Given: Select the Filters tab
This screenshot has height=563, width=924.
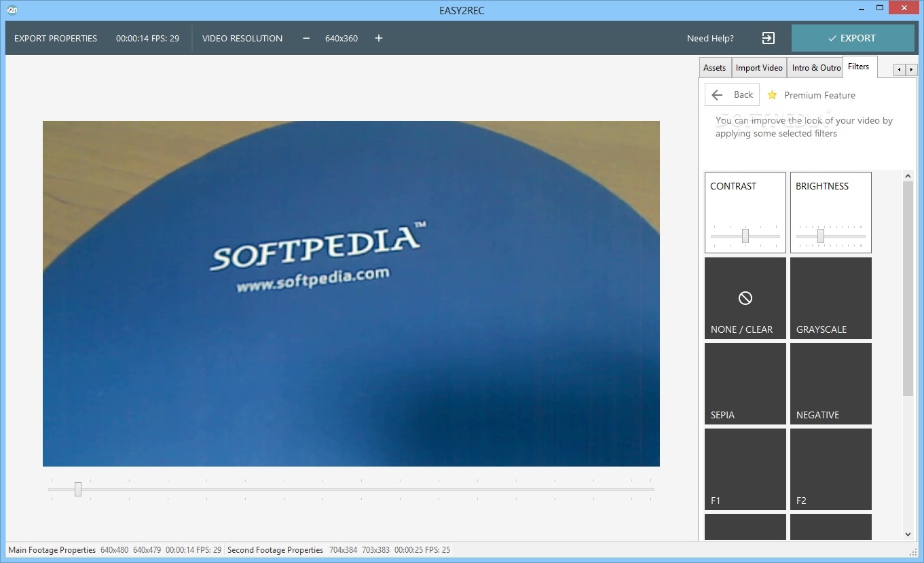Looking at the screenshot, I should click(x=859, y=67).
